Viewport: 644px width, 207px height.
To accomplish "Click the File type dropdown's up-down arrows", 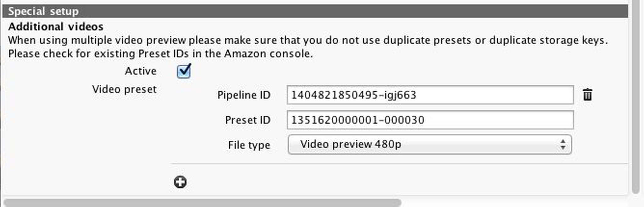I will (x=563, y=144).
